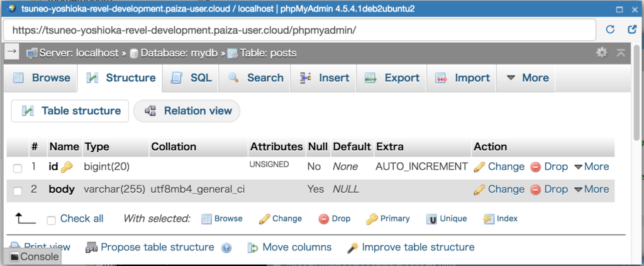The height and width of the screenshot is (266, 644).
Task: Open the Export tab
Action: pos(391,78)
